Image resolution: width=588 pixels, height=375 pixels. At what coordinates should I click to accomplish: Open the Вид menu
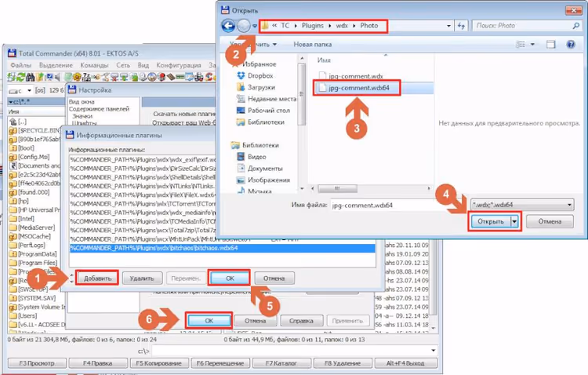pos(143,65)
